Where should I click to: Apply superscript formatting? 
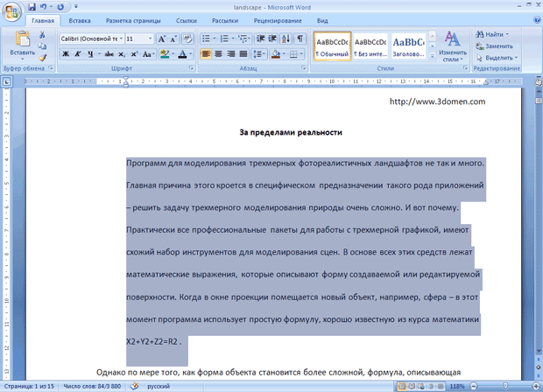point(134,54)
